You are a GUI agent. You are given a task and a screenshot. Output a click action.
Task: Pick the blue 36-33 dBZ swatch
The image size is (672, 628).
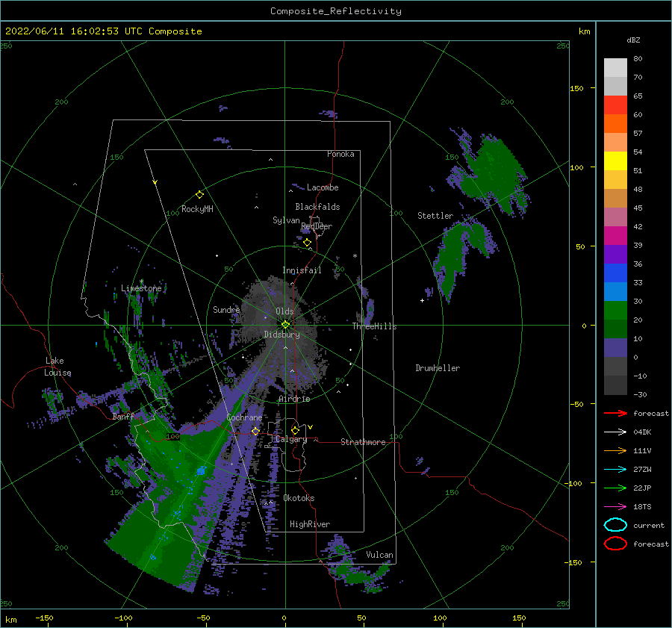(615, 273)
